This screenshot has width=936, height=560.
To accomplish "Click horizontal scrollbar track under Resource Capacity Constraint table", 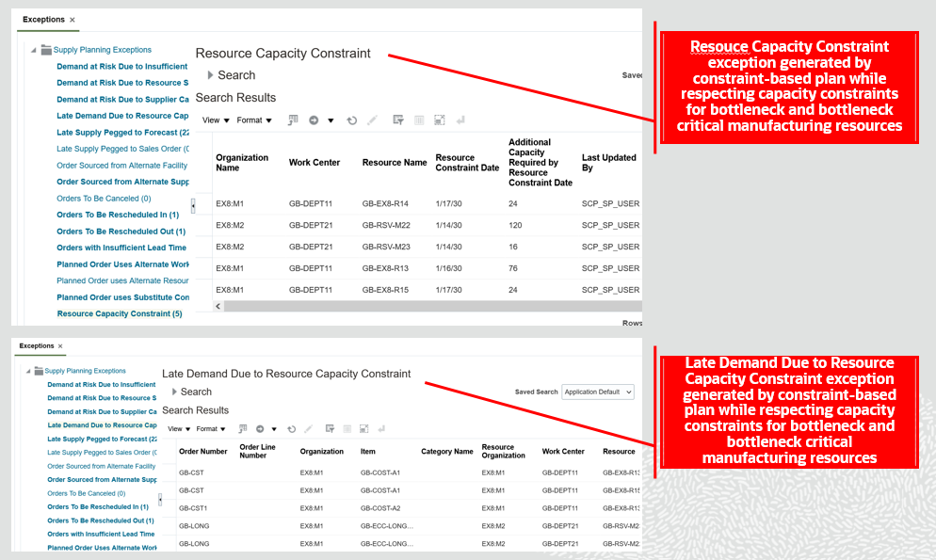I will [x=433, y=306].
